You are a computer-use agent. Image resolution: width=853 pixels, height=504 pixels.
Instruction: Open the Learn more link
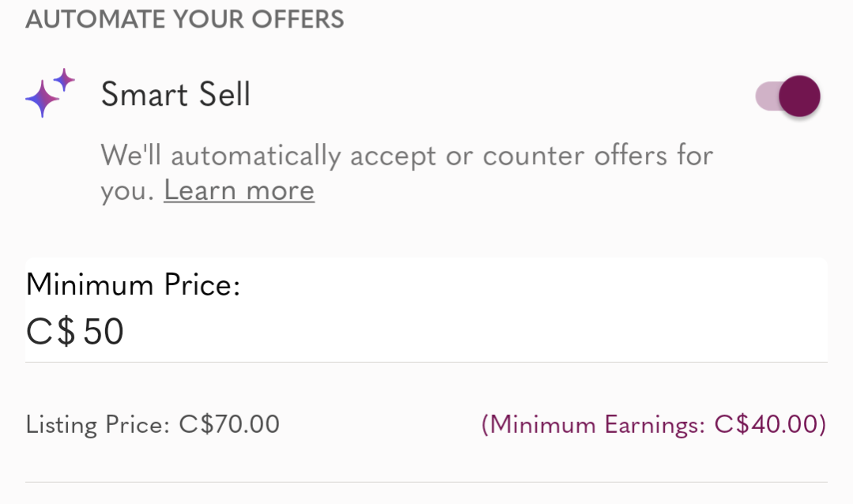[239, 190]
